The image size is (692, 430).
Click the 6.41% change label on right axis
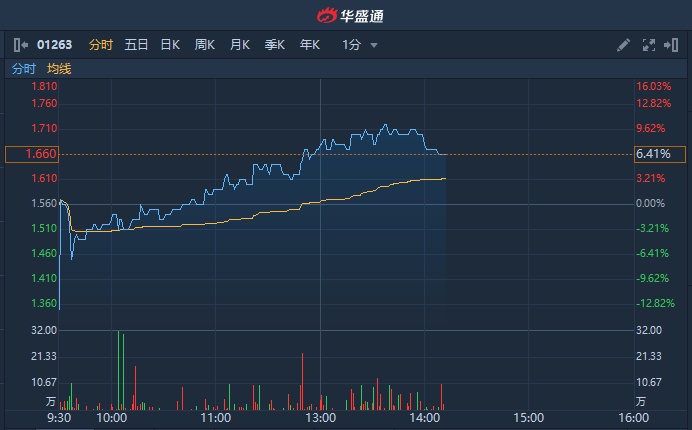[x=660, y=155]
